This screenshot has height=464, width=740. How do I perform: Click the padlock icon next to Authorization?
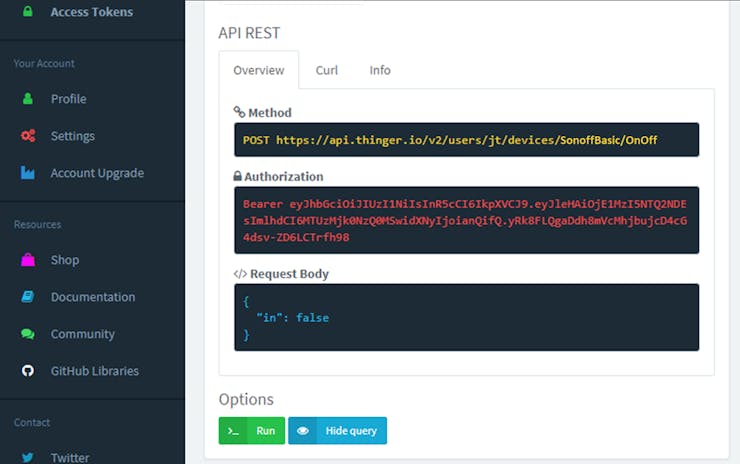237,176
